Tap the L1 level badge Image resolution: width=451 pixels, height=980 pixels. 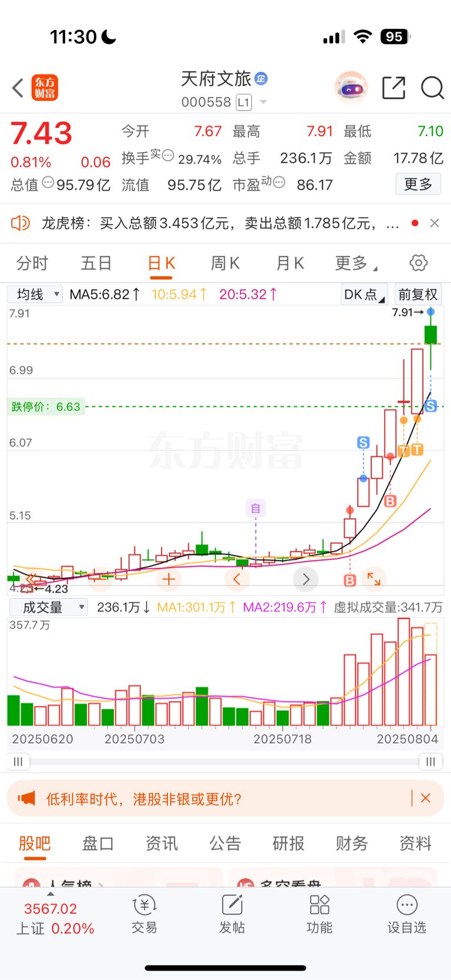point(244,102)
